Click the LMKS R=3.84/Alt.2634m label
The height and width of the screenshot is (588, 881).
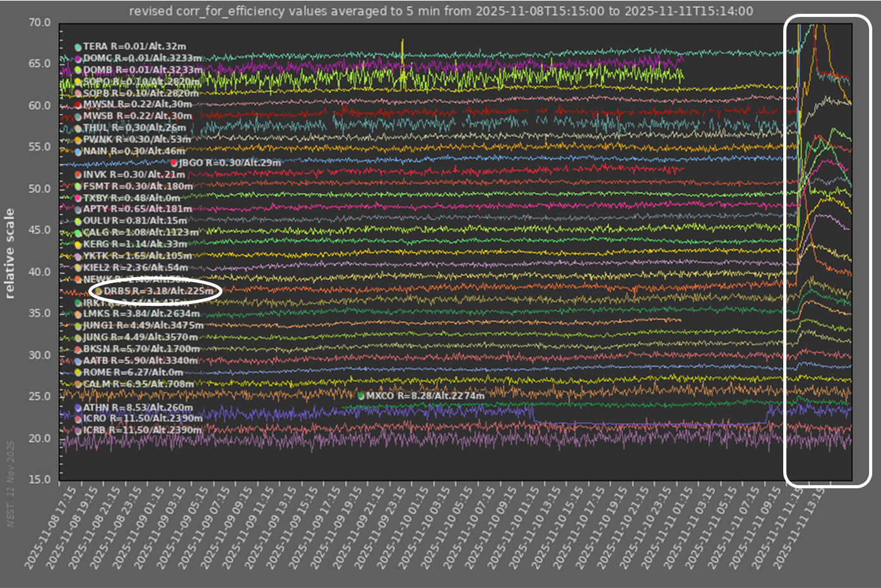pos(141,314)
